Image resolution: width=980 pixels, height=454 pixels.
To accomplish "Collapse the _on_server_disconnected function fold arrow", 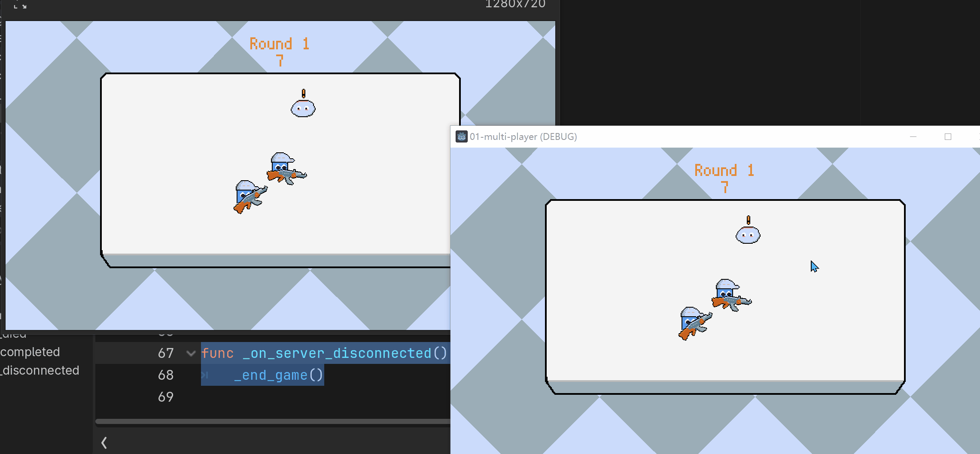I will point(190,353).
